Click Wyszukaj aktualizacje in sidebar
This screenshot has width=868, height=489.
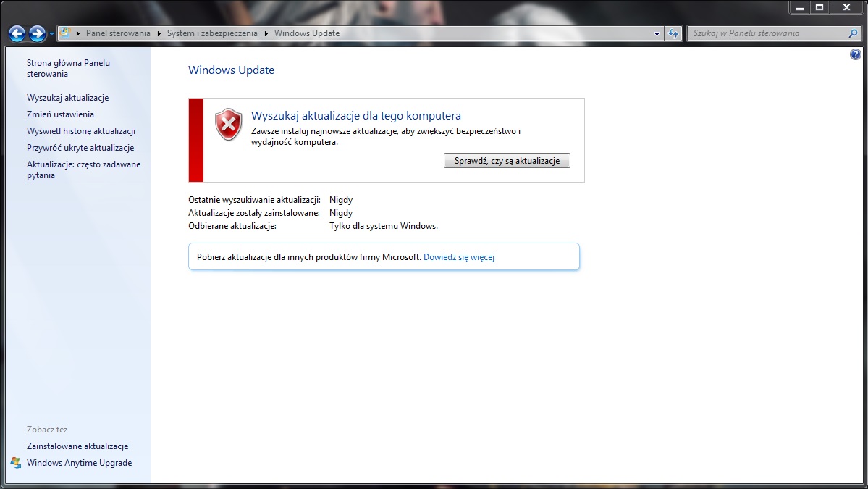(x=67, y=98)
